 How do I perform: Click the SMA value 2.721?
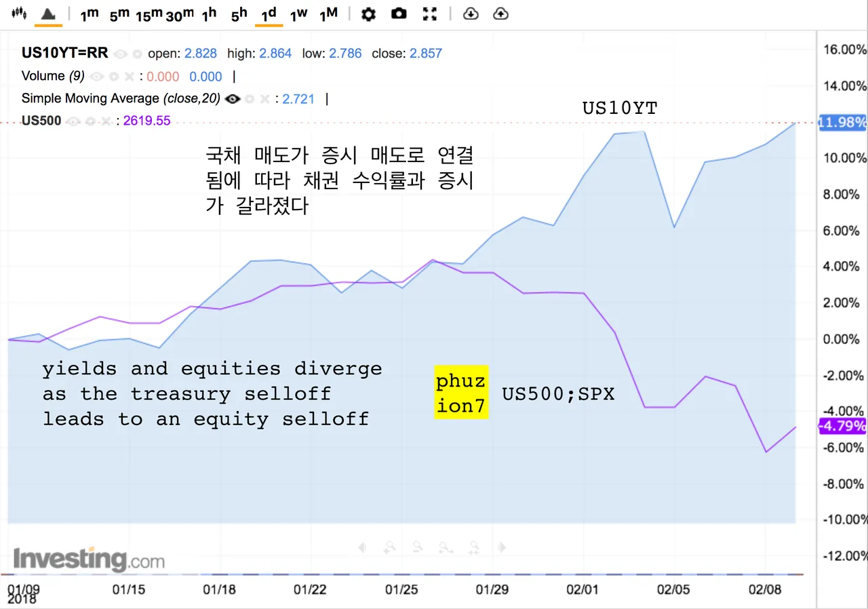(x=298, y=99)
